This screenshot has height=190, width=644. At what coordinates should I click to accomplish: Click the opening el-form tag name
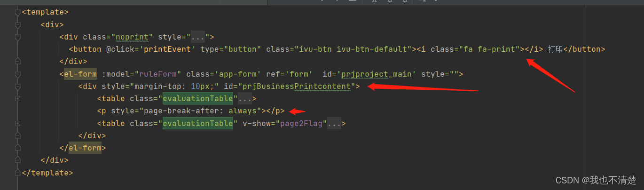coord(80,74)
